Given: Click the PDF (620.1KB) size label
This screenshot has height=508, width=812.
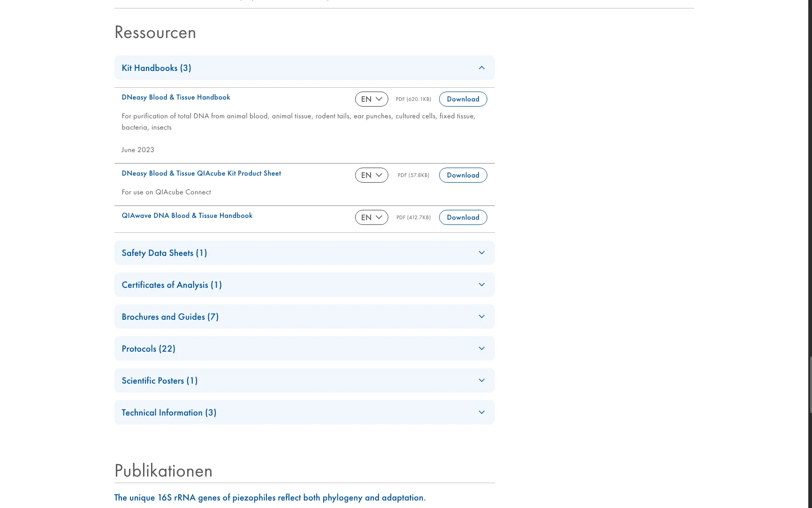Looking at the screenshot, I should [x=413, y=99].
